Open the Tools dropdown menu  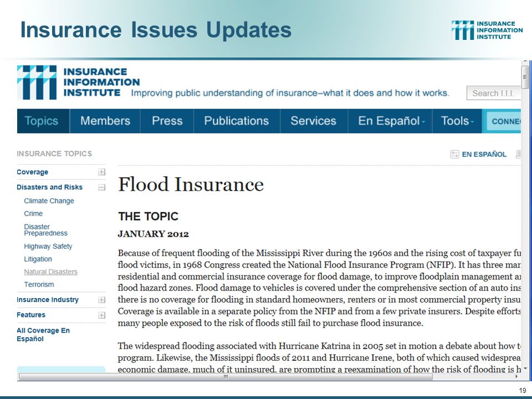click(457, 121)
